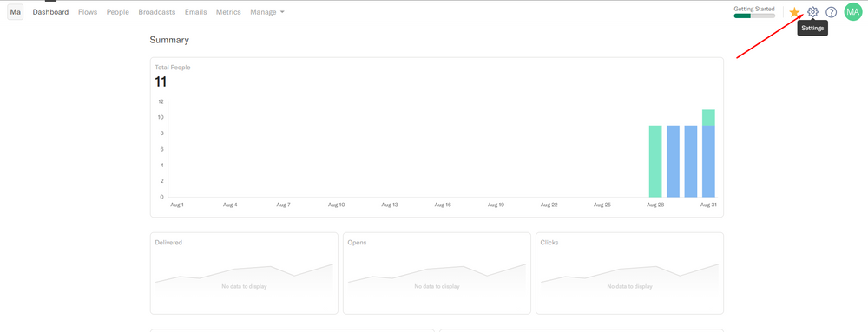The image size is (868, 332).
Task: Open the Getting Started label
Action: 754,9
